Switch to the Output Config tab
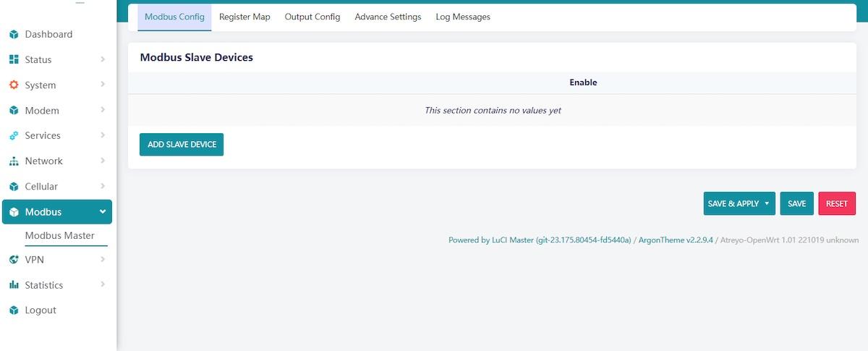This screenshot has width=868, height=351. 312,17
